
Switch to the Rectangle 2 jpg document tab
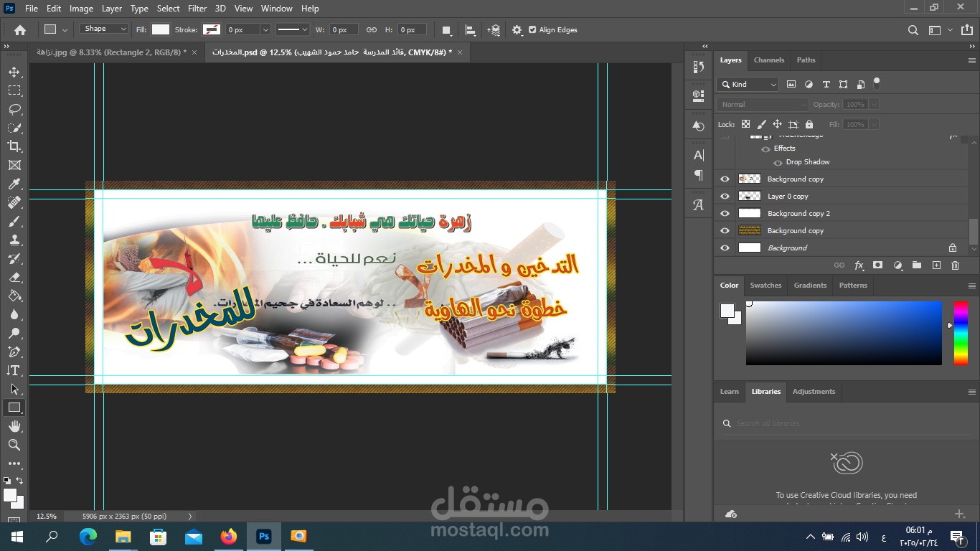point(111,52)
